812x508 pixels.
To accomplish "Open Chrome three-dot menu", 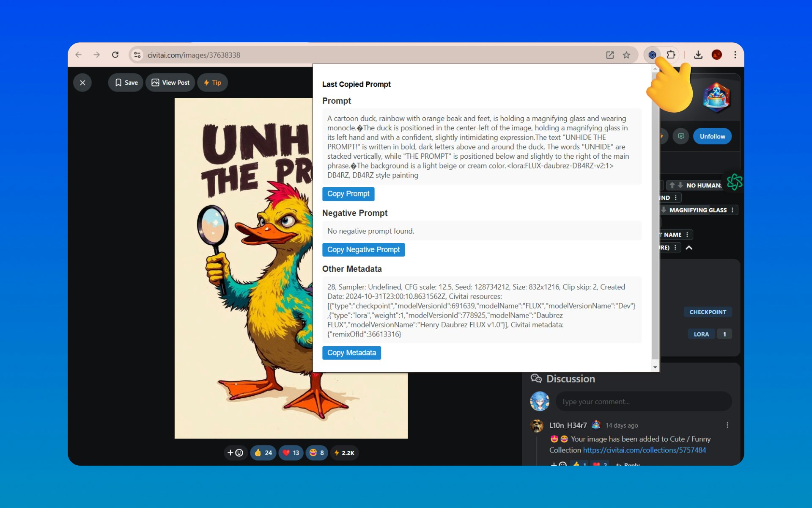I will click(735, 55).
